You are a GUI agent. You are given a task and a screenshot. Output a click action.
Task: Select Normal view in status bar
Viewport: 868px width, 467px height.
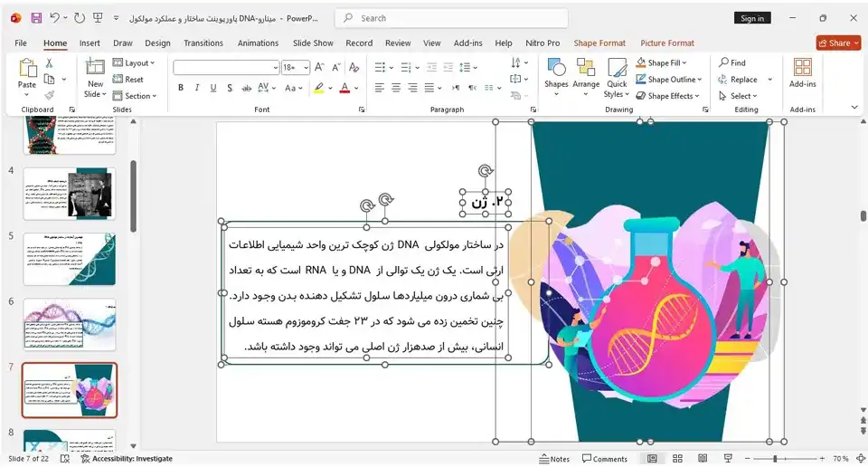click(652, 459)
